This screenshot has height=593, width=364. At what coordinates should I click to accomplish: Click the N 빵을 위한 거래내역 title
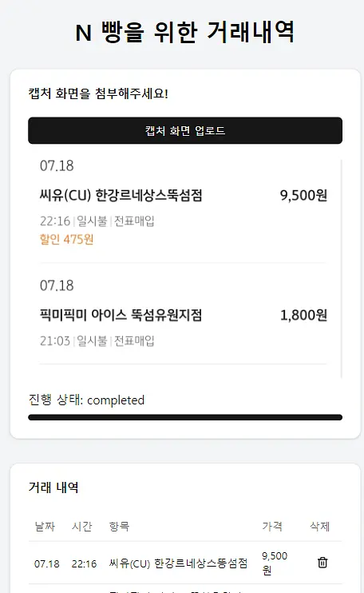tap(185, 32)
